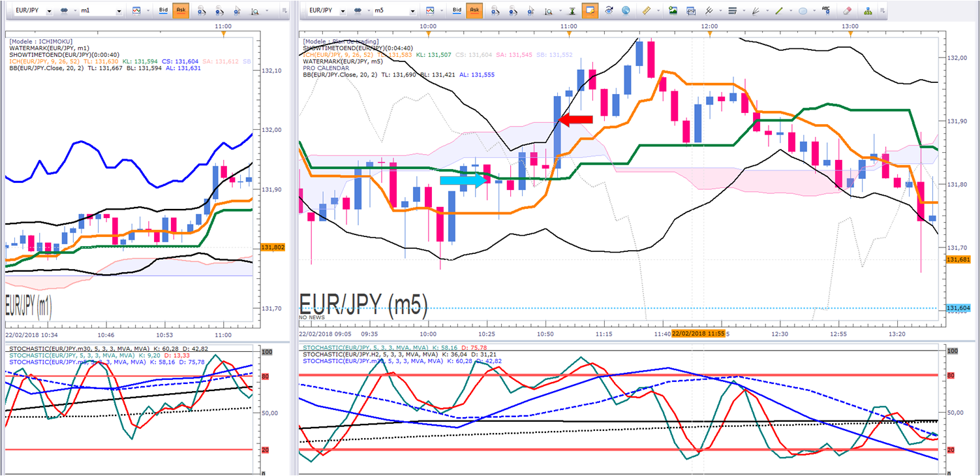
Task: Click the eraser tool icon
Action: pos(847,11)
